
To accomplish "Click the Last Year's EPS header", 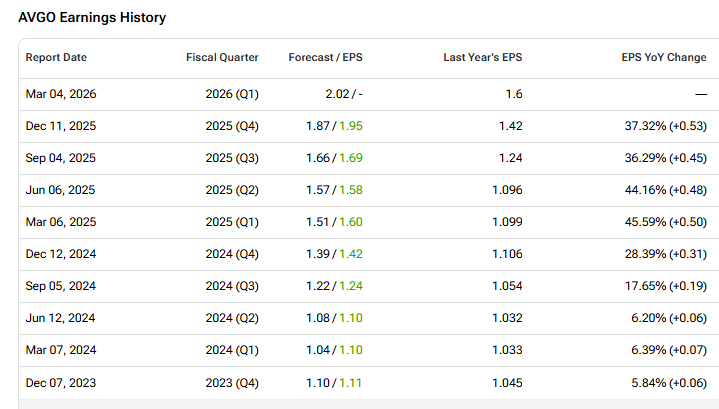I will click(482, 58).
